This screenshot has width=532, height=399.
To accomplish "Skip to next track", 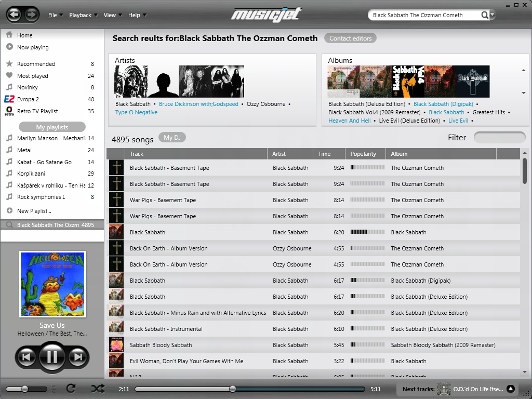I will [78, 357].
